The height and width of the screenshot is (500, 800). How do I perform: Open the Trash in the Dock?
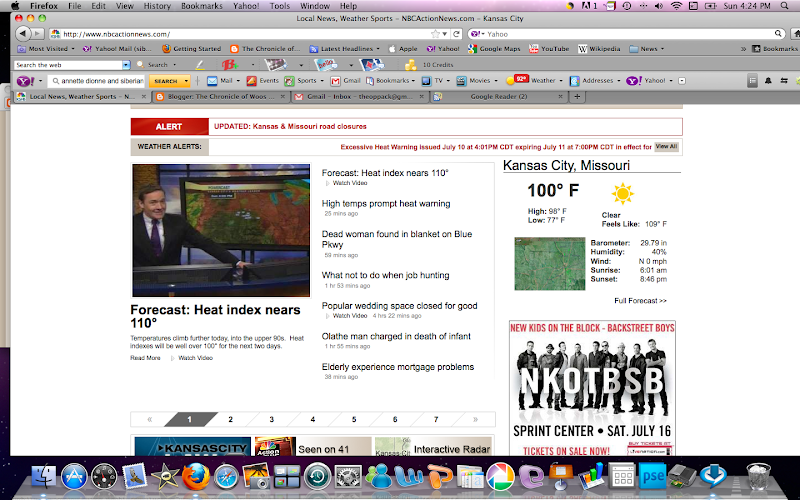pos(759,476)
